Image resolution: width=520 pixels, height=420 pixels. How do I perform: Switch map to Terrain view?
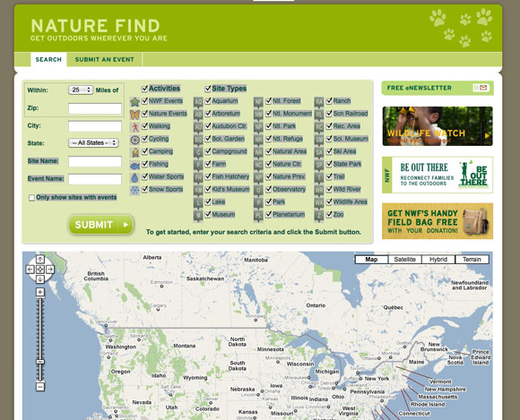tap(472, 260)
